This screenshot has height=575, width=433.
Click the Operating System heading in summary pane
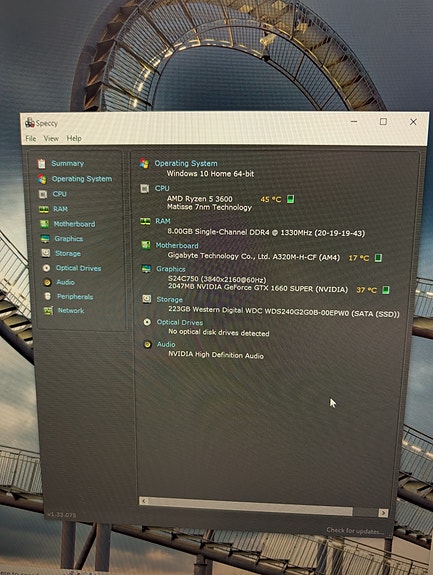coord(186,164)
